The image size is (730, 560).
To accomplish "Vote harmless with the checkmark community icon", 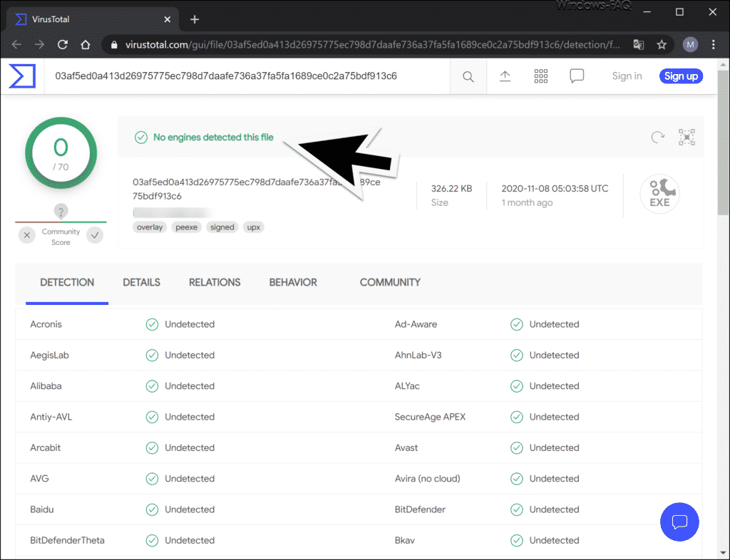I will tap(95, 235).
